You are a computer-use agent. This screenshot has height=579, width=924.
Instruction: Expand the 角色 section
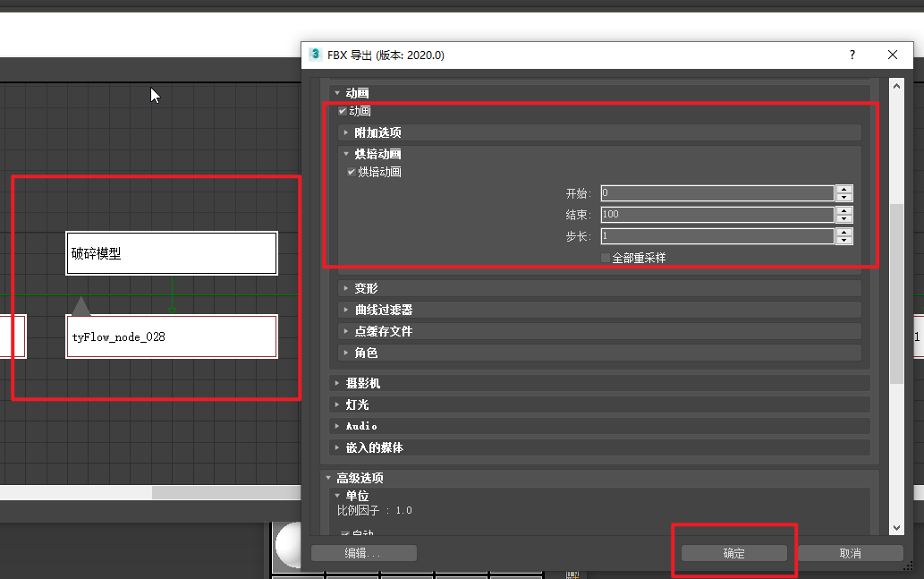coord(600,353)
